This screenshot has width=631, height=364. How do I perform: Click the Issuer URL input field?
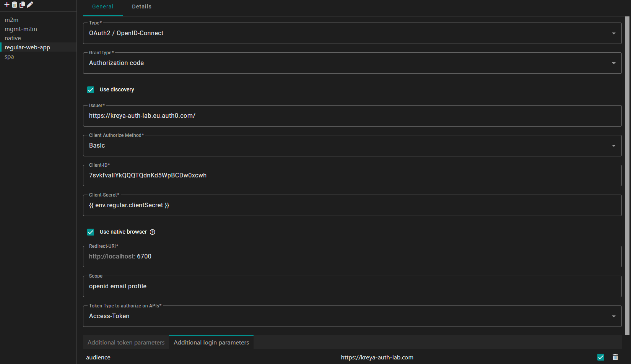352,116
